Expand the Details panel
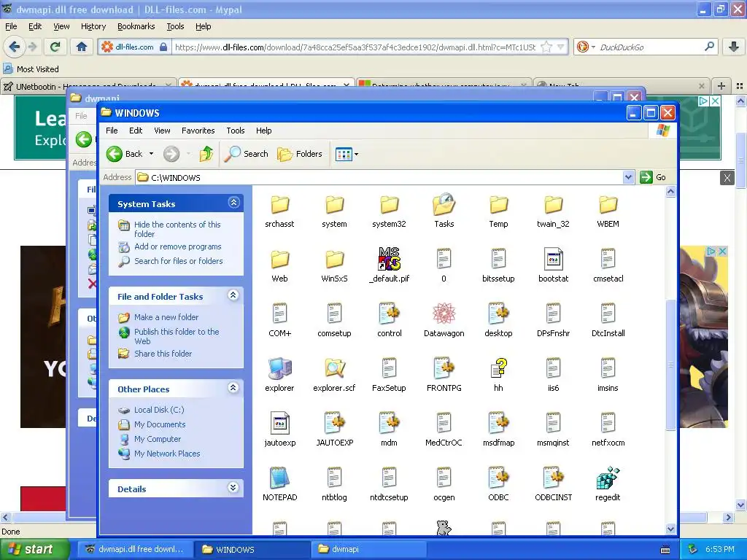This screenshot has height=560, width=747. click(233, 488)
